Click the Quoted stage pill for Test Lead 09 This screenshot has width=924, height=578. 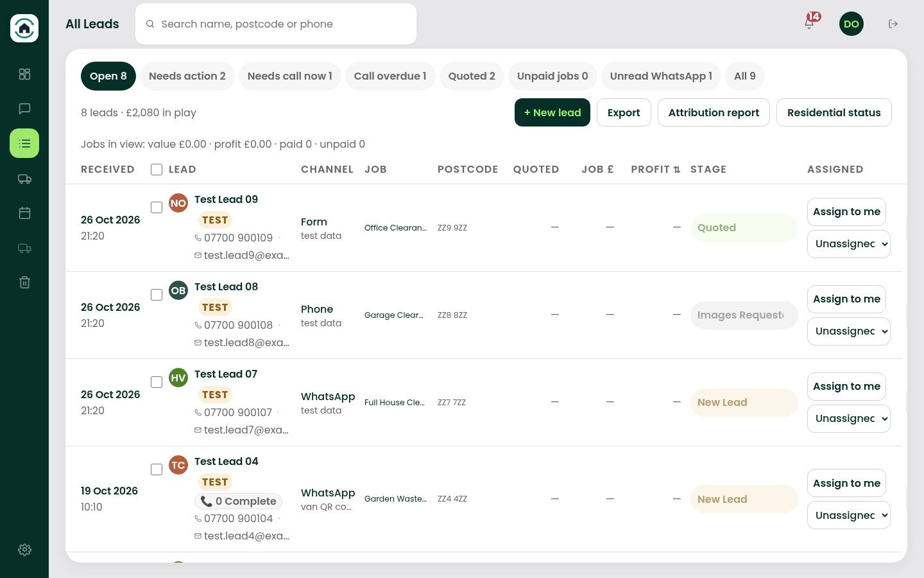tap(744, 228)
